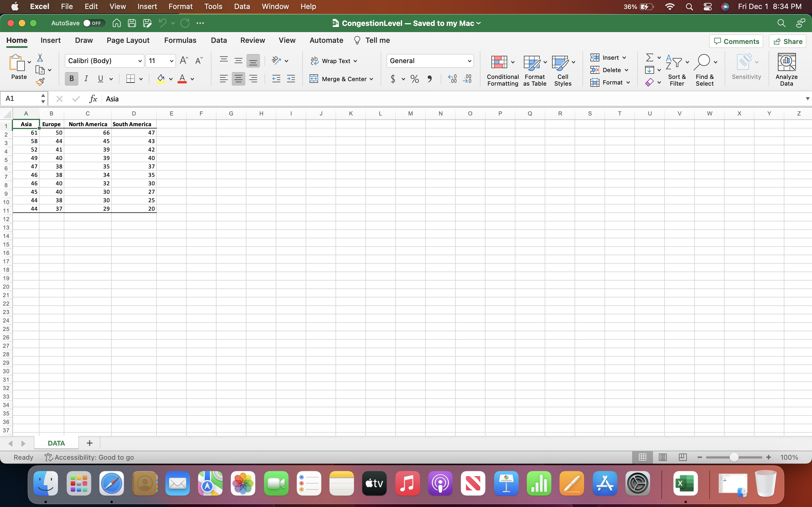Click the Save icon in title bar

tap(132, 23)
